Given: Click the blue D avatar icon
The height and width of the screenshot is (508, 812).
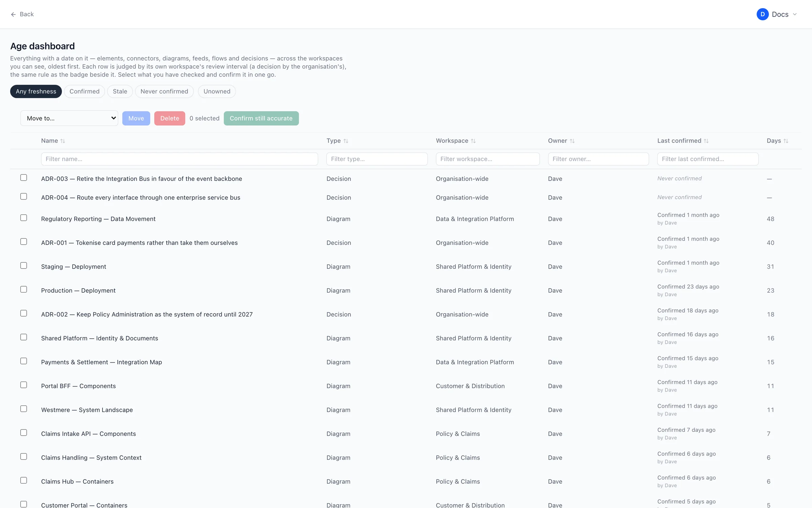Looking at the screenshot, I should click(763, 14).
